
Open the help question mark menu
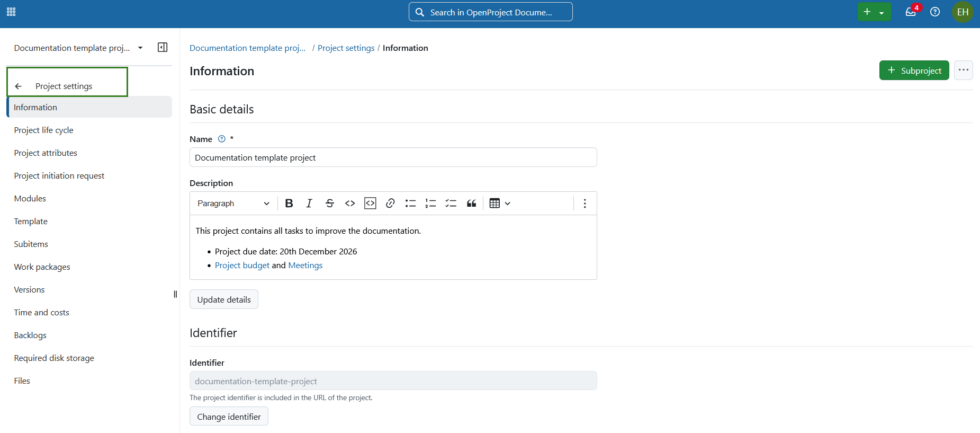(x=935, y=12)
